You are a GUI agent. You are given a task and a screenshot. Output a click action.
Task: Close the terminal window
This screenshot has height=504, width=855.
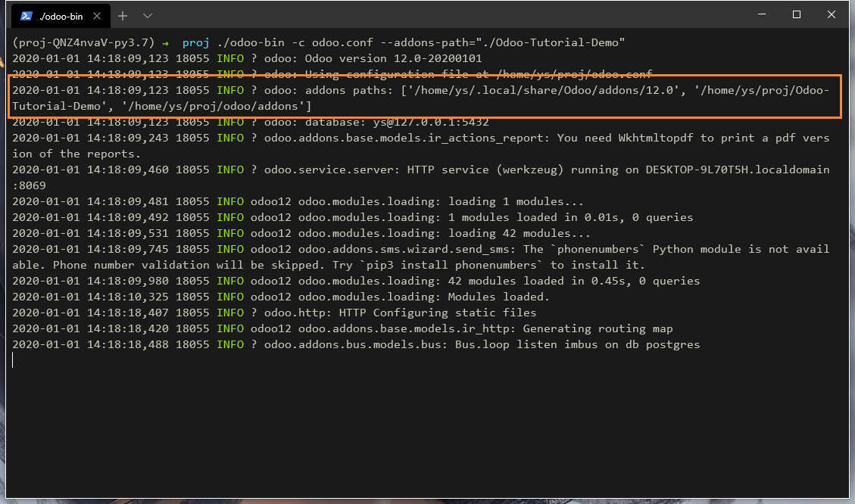832,15
